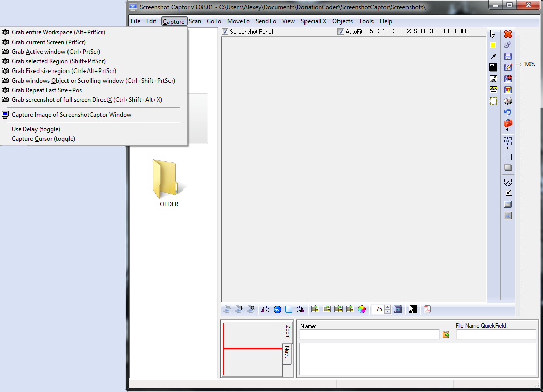
Task: Select the text box object tool
Action: click(x=493, y=67)
